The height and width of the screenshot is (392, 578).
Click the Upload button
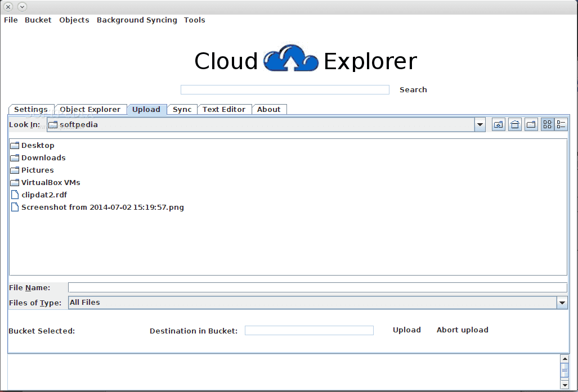click(406, 330)
